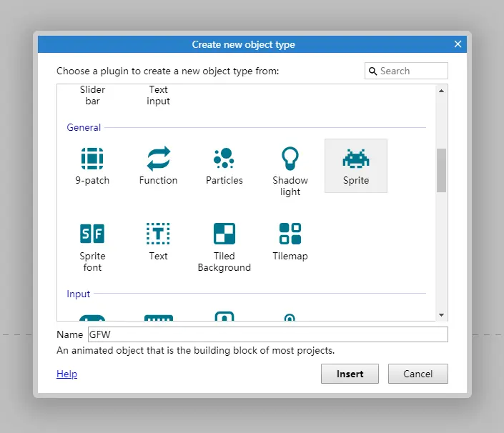Click the Name field containing GFW
Screen dimensions: 504x433
click(268, 334)
